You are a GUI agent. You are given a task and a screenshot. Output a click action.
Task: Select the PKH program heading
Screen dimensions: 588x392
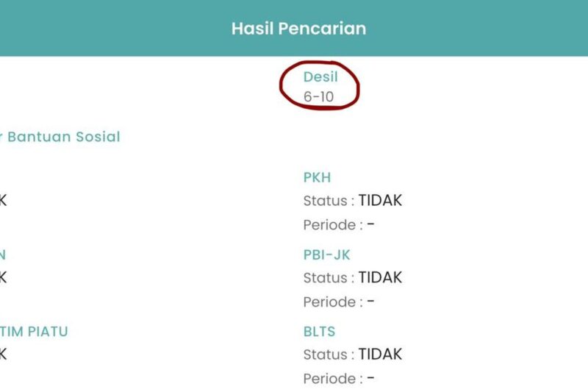pos(317,177)
